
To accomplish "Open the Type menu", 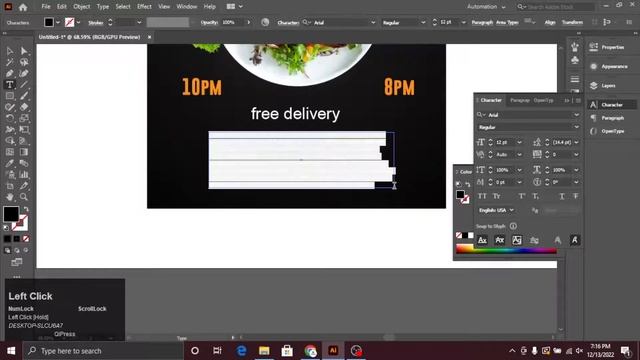I will (102, 7).
